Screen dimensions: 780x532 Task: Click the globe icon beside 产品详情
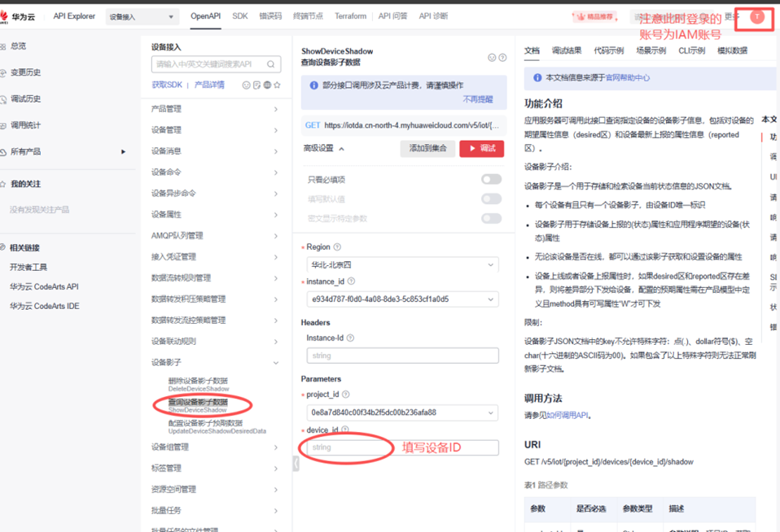coord(267,85)
